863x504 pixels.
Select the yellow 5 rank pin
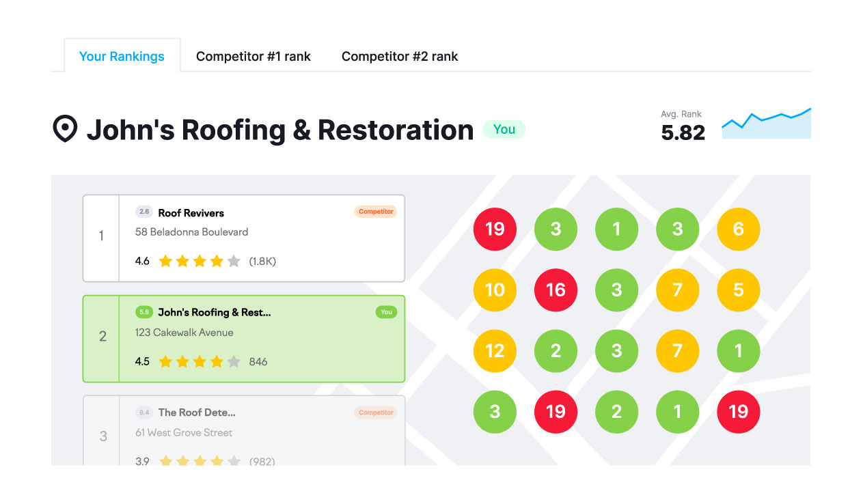738,290
